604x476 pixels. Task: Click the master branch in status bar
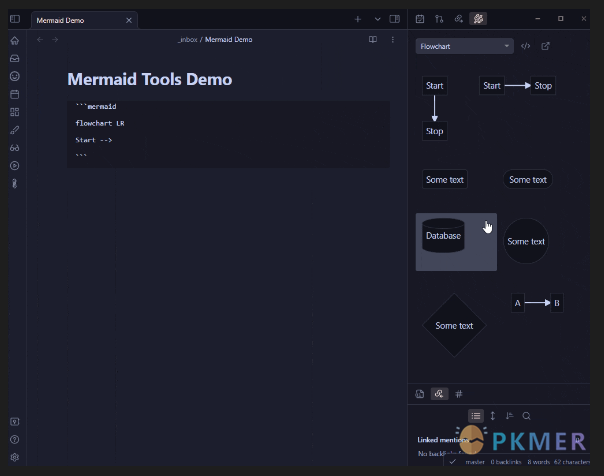tap(475, 462)
